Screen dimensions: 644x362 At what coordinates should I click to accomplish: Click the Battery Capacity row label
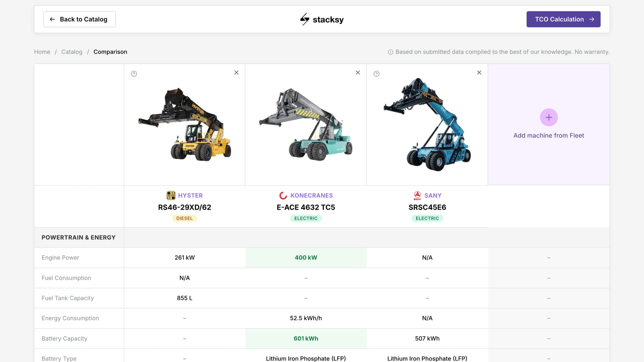click(64, 338)
